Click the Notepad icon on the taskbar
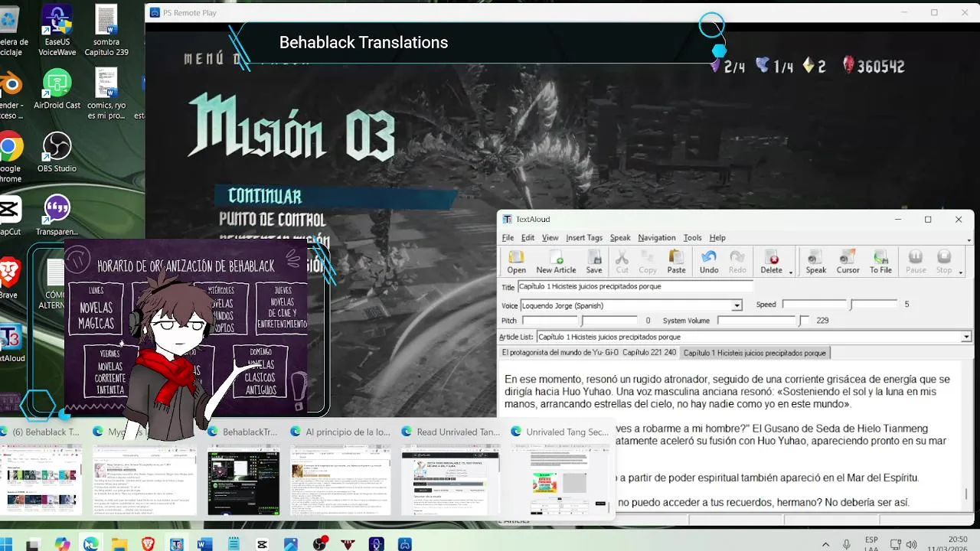980x551 pixels. click(234, 544)
